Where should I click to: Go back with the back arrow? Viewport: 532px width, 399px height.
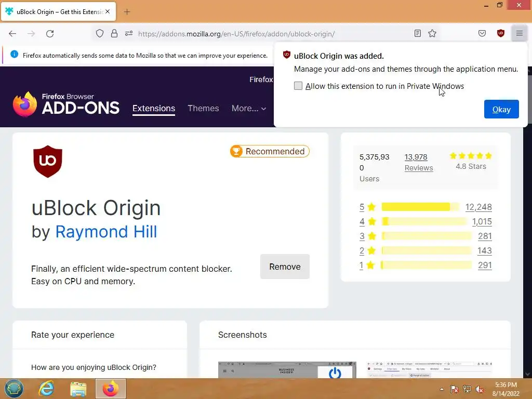[x=12, y=34]
